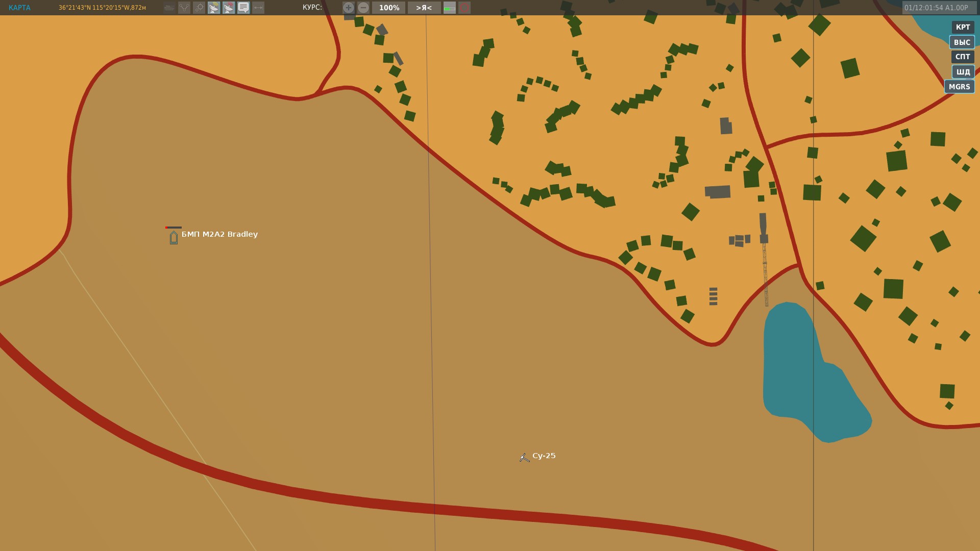Toggle MGRS coordinate format
The width and height of the screenshot is (980, 551).
click(960, 86)
